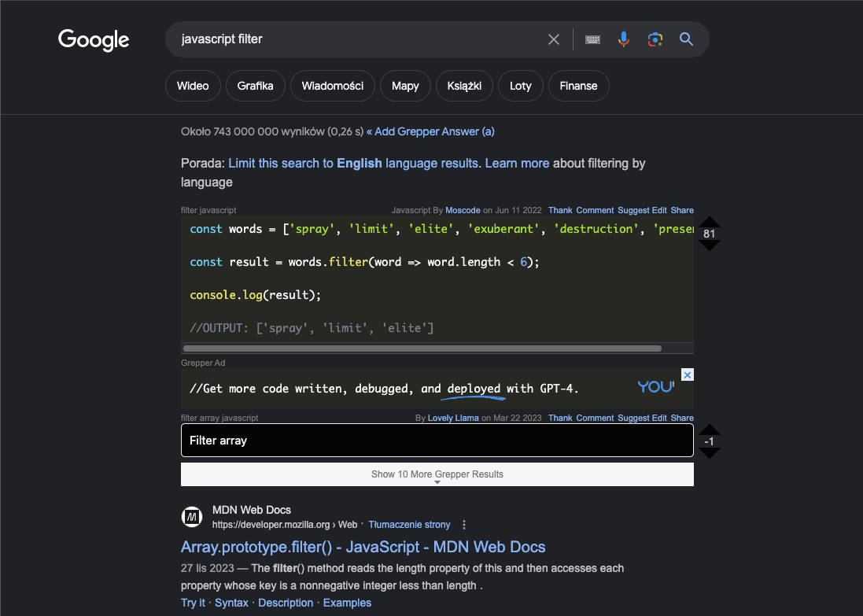Click the horizontal scrollbar under the code snippet
Viewport: 863px width, 616px height.
tap(422, 349)
